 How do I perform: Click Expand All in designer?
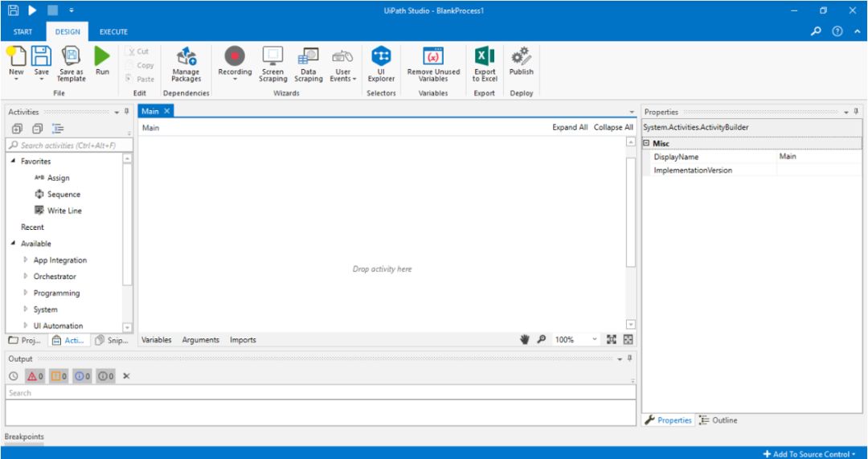pos(570,127)
